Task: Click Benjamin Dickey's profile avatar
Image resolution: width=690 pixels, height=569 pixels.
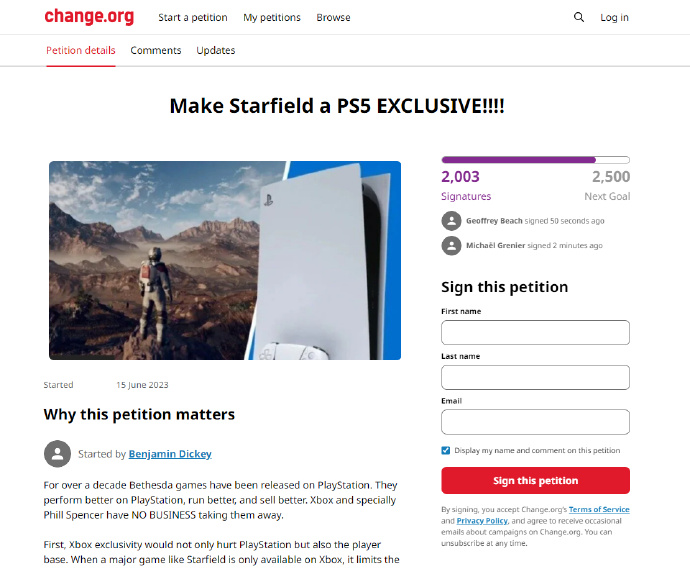Action: 57,454
